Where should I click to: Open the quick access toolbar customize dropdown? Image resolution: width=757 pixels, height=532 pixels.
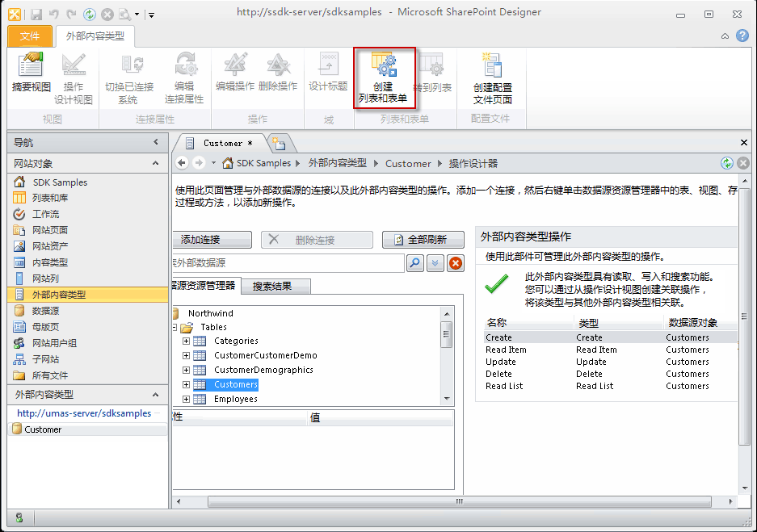(151, 15)
